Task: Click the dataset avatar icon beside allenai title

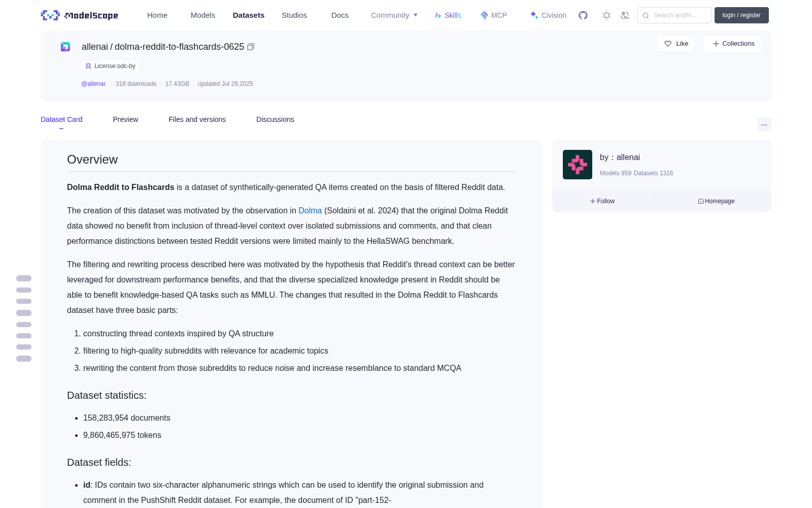Action: pyautogui.click(x=65, y=47)
